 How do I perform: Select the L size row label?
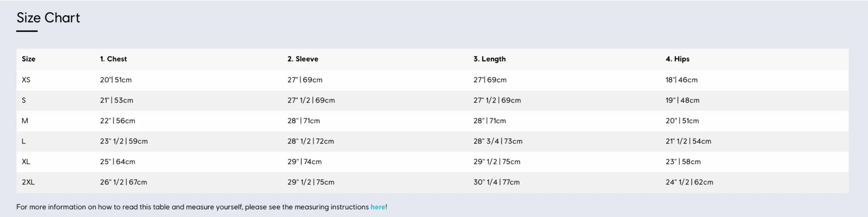(24, 141)
